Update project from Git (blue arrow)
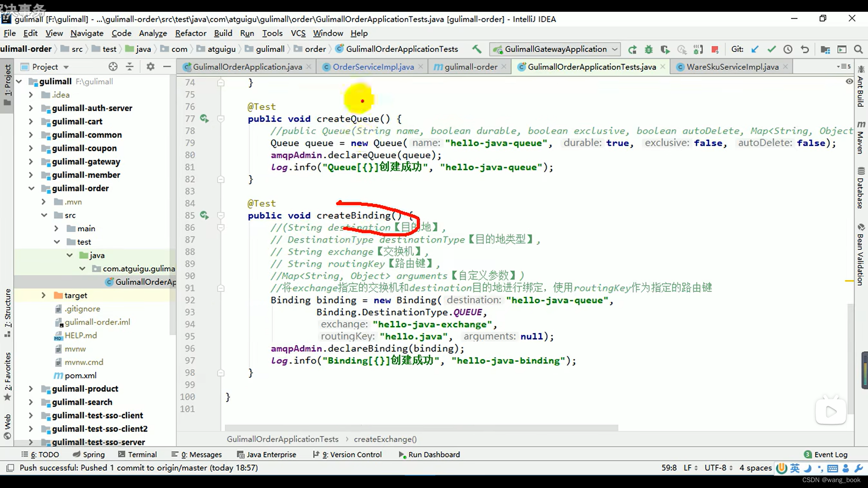The image size is (868, 488). 755,49
